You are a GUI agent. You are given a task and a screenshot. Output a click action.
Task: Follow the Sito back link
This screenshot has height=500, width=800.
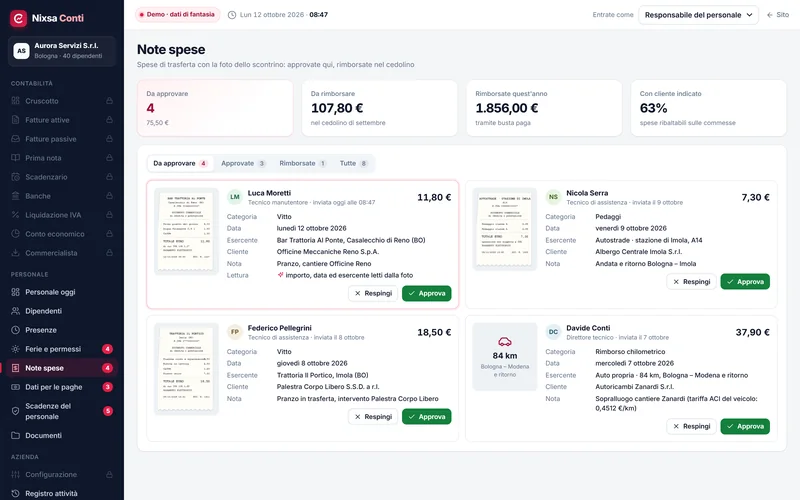pos(778,15)
